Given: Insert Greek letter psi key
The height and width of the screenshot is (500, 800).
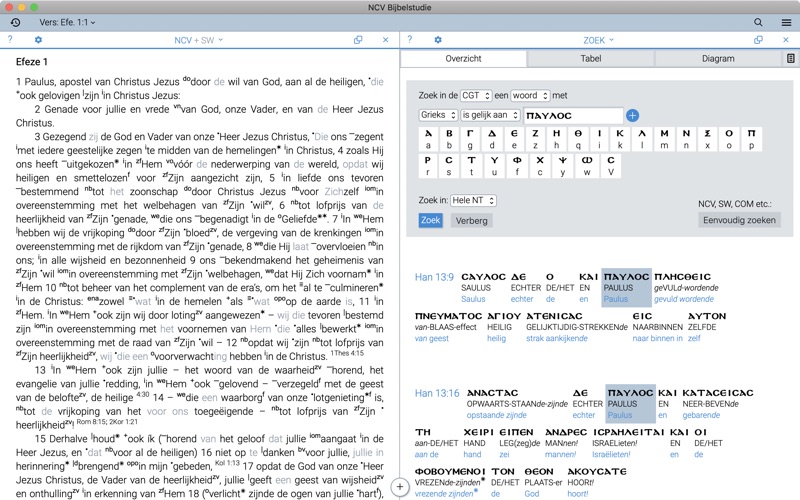Looking at the screenshot, I should click(562, 166).
